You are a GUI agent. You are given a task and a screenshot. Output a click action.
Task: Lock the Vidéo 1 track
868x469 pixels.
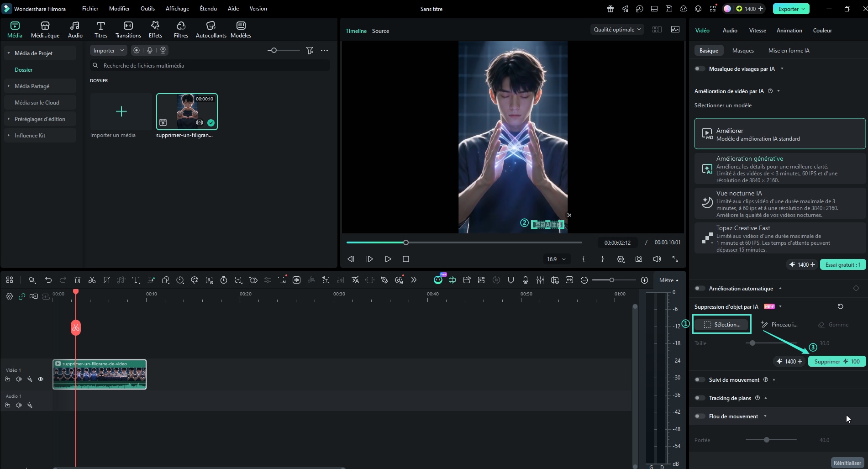8,379
